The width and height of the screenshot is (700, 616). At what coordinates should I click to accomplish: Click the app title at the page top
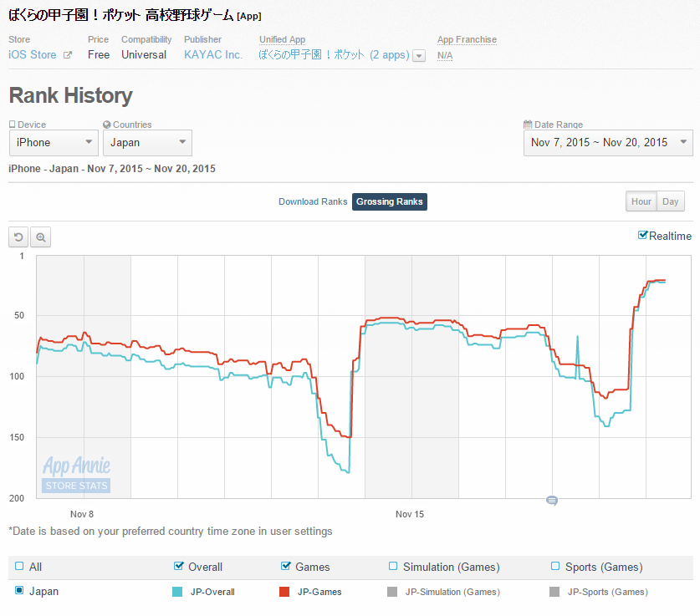coord(135,15)
